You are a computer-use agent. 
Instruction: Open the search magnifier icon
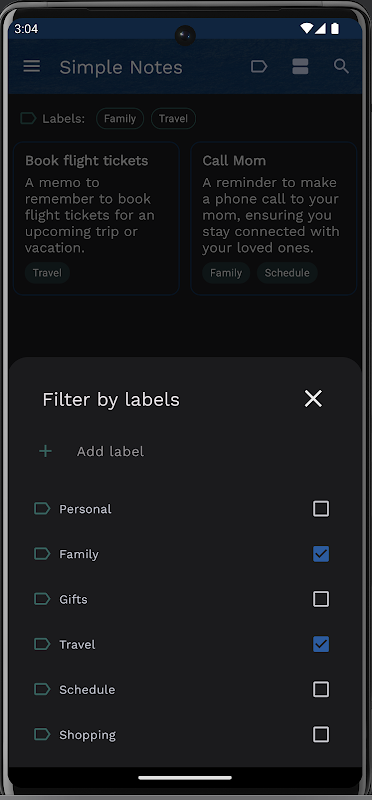coord(341,66)
